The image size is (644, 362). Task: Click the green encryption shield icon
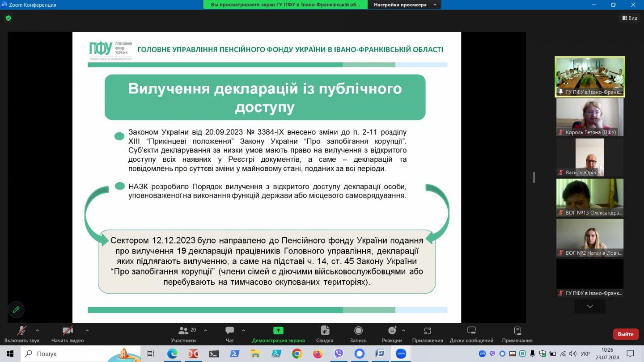click(8, 18)
